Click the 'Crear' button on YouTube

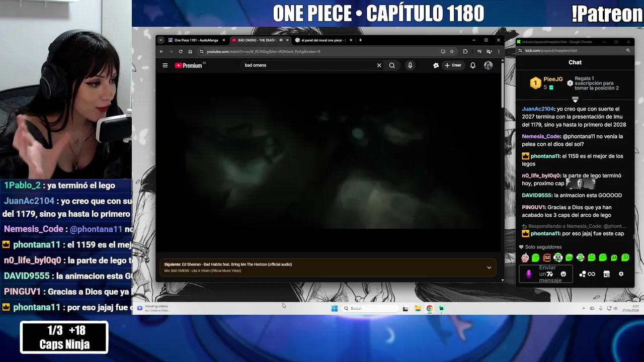[453, 65]
